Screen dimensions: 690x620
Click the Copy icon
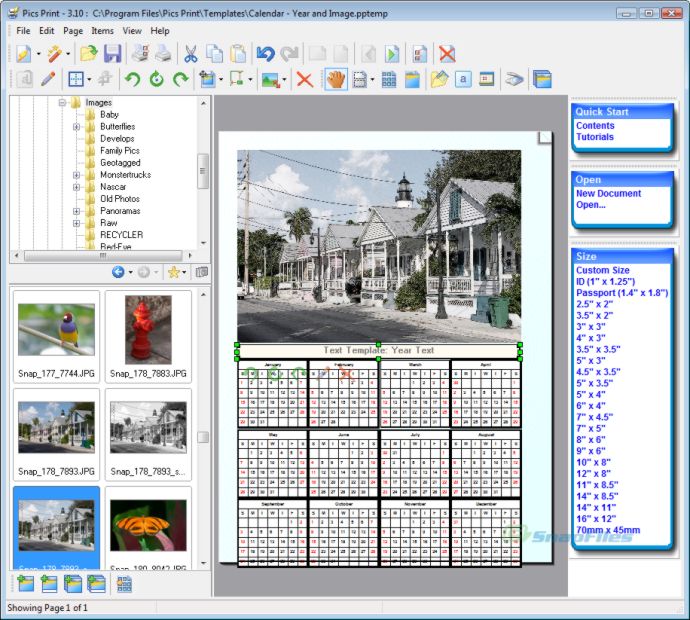[214, 54]
